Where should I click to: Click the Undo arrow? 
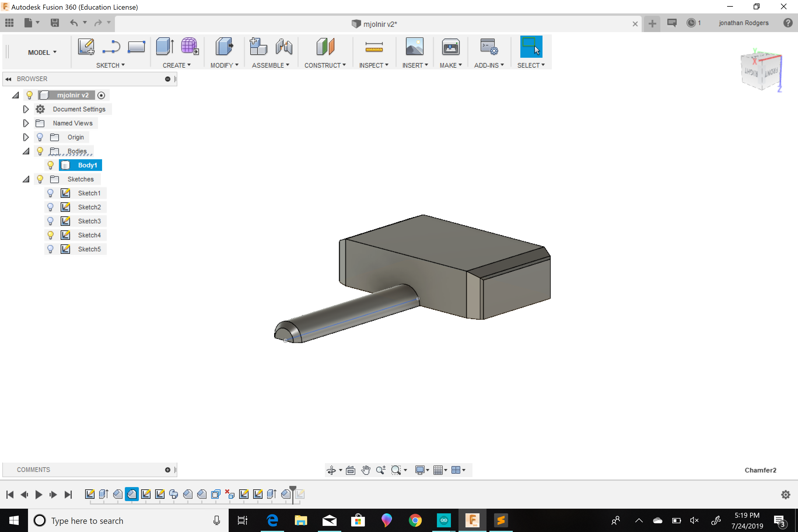pyautogui.click(x=74, y=23)
